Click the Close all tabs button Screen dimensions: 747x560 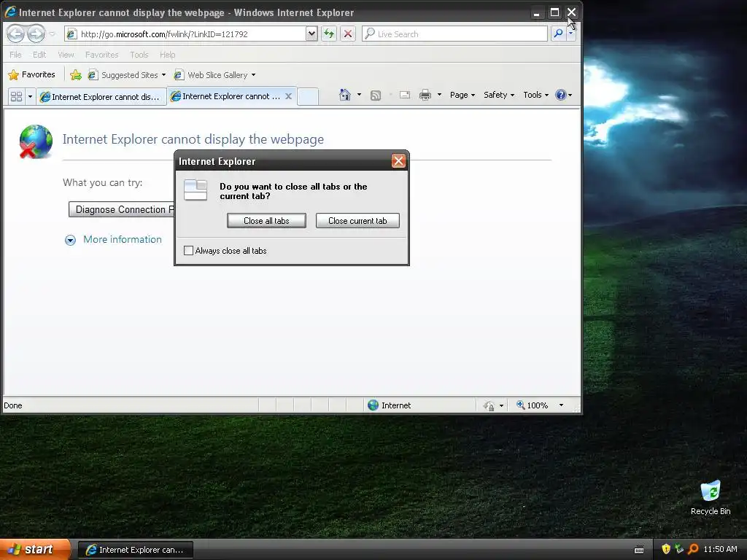coord(266,221)
